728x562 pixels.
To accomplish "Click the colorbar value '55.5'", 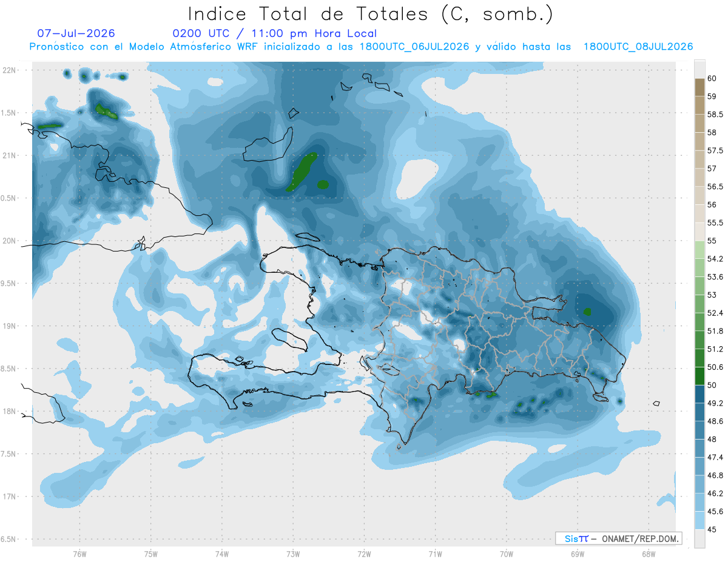I will coord(715,222).
